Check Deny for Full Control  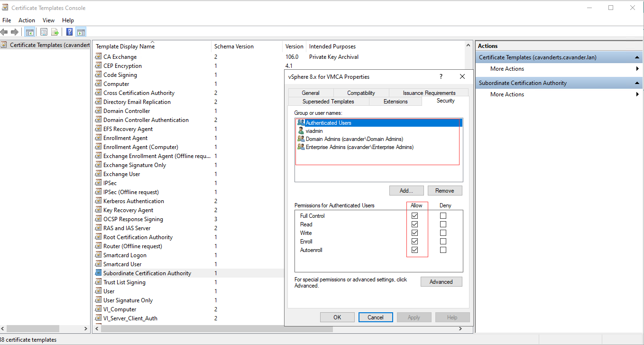pos(443,216)
